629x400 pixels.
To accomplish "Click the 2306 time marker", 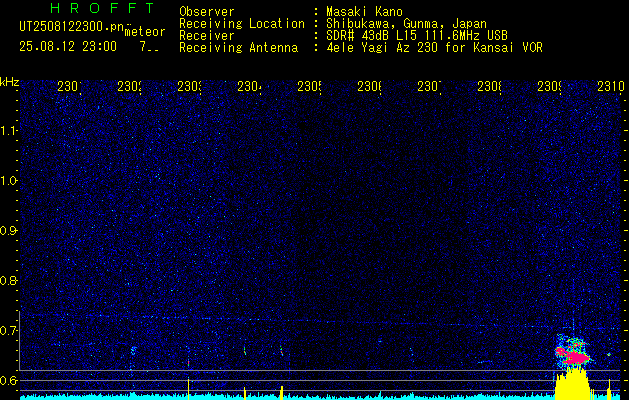I will [369, 86].
